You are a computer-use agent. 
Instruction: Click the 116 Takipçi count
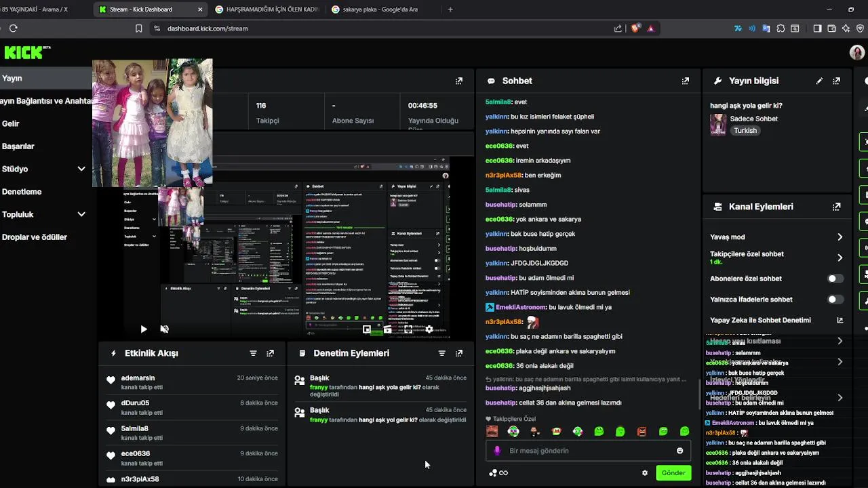click(261, 106)
